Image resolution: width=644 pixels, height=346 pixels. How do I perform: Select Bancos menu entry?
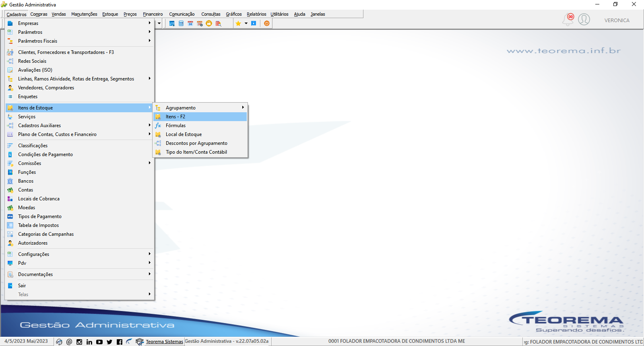tap(79, 181)
